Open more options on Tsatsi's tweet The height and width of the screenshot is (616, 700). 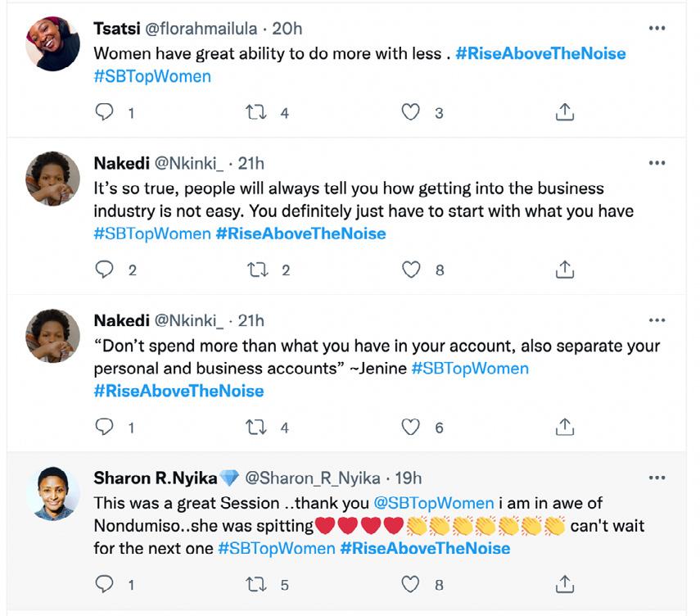(x=657, y=29)
